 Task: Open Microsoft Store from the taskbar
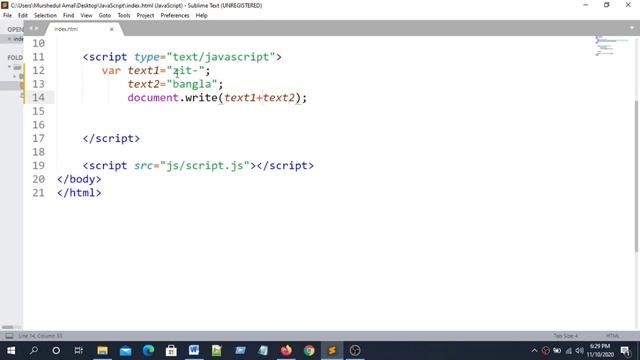tap(171, 351)
